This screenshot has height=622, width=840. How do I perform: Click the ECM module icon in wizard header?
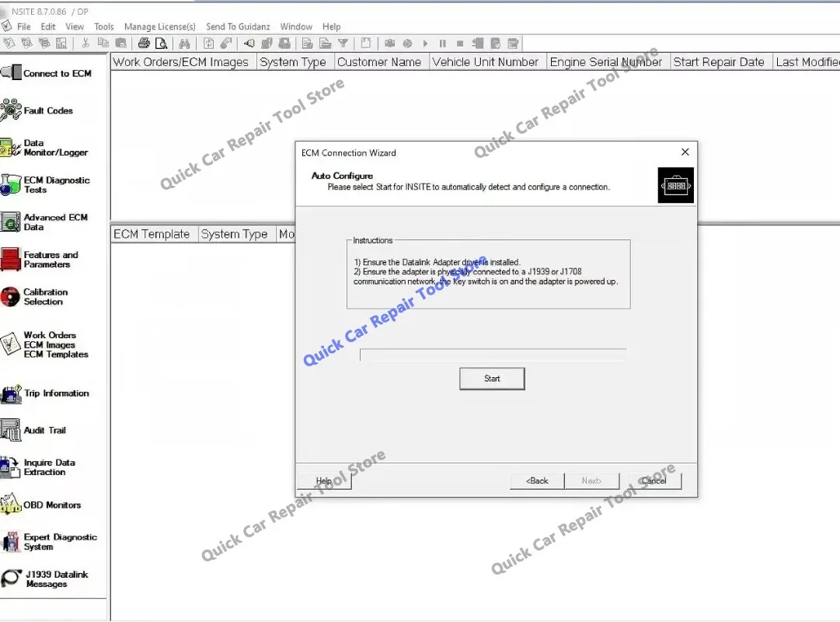point(675,185)
